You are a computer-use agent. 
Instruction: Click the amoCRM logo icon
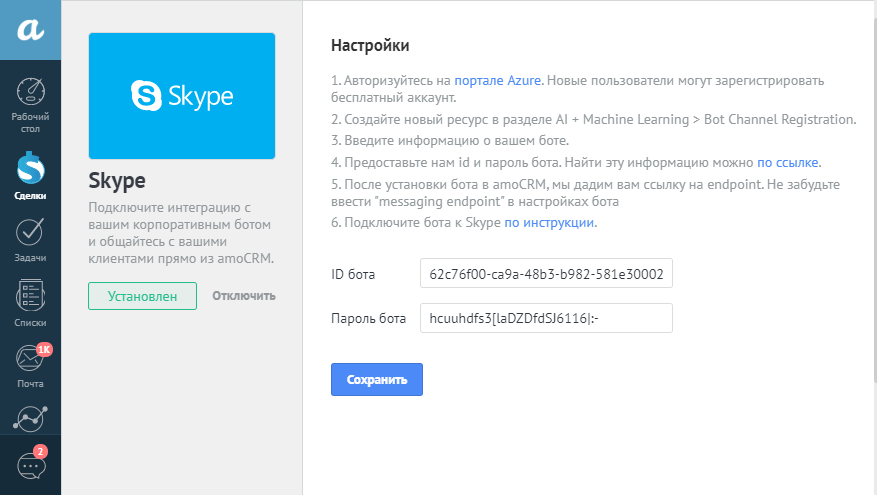[30, 30]
